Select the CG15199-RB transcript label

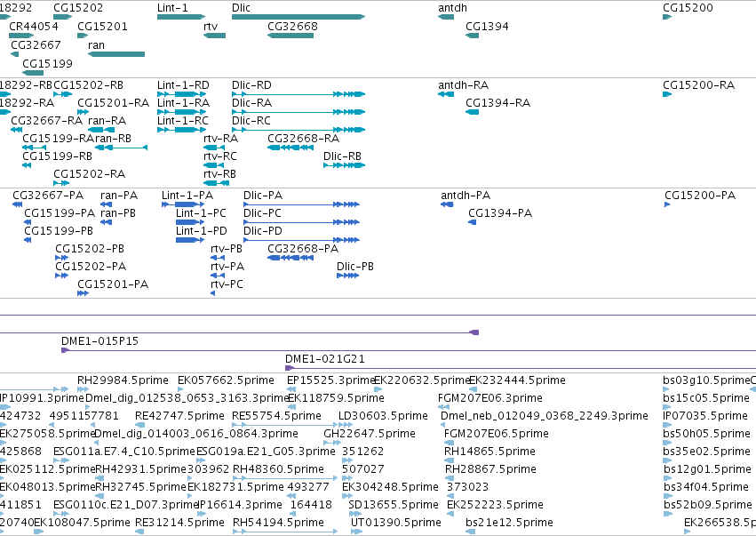click(58, 156)
